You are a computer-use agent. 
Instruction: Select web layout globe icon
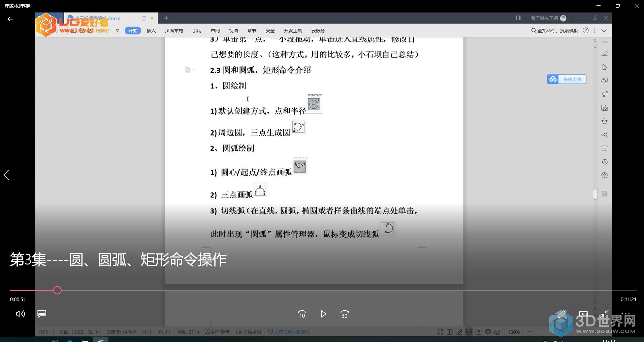coord(488,332)
